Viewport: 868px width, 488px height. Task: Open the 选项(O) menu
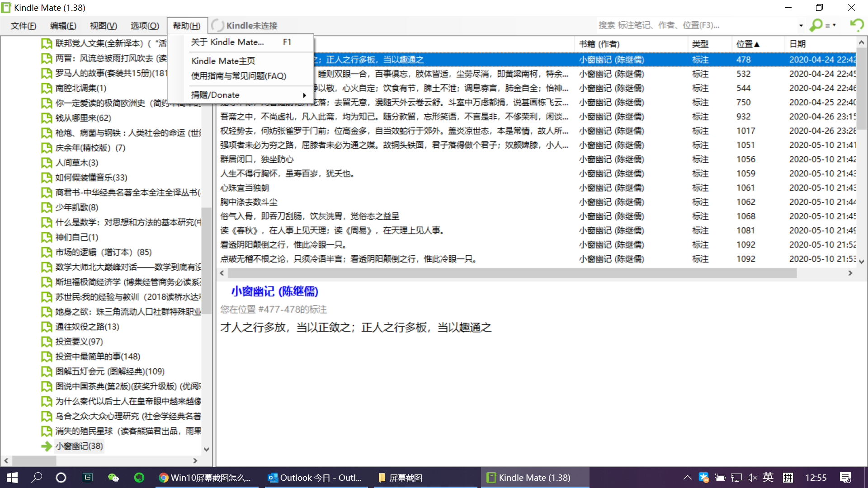(x=145, y=26)
